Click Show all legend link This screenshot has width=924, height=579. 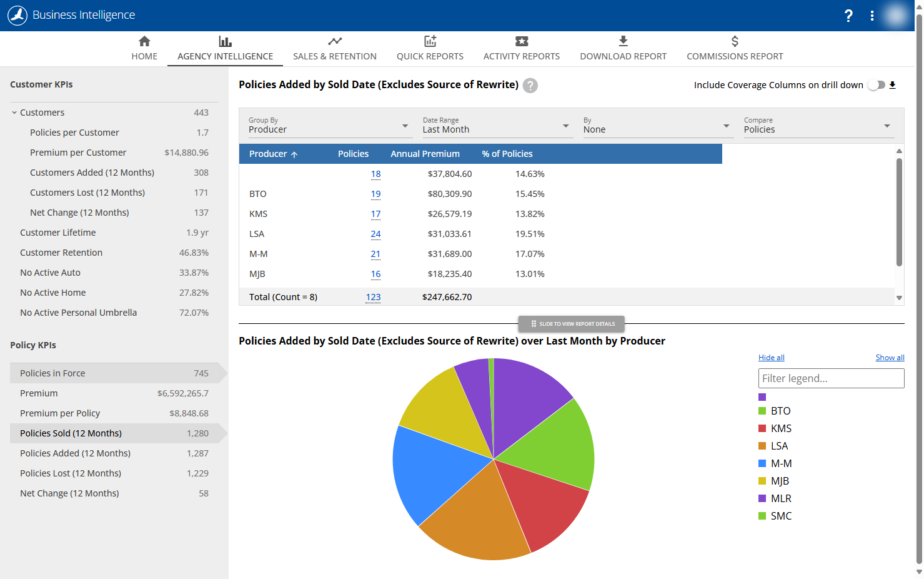(x=890, y=358)
